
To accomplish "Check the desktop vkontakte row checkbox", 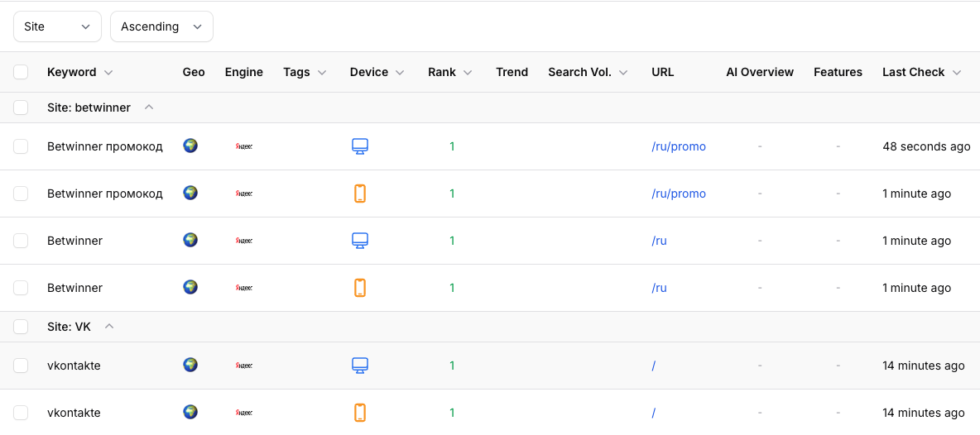I will [x=21, y=366].
